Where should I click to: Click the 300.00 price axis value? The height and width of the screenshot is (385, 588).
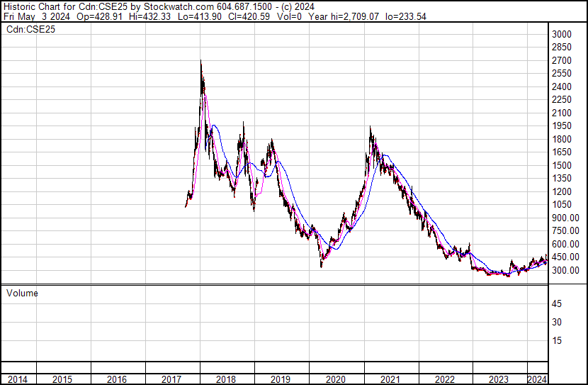pos(565,271)
